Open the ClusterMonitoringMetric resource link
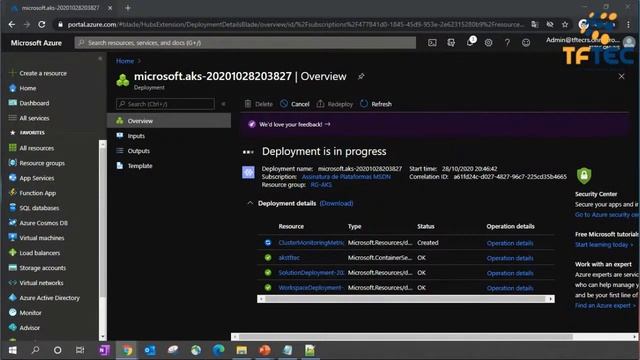Viewport: 640px width, 360px height. coord(311,242)
